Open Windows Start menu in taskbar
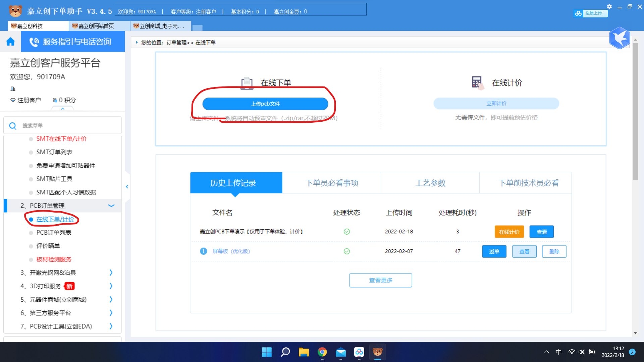Screen dimensions: 644x362 [x=267, y=352]
